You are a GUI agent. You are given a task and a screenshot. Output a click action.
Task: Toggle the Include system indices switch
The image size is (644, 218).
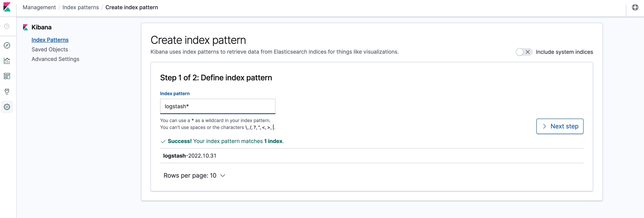click(524, 52)
